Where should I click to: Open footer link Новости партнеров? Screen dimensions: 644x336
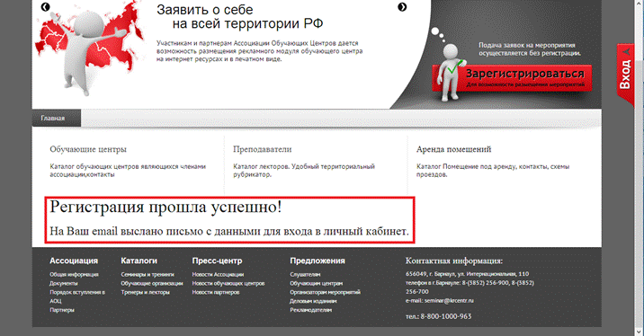(x=216, y=293)
